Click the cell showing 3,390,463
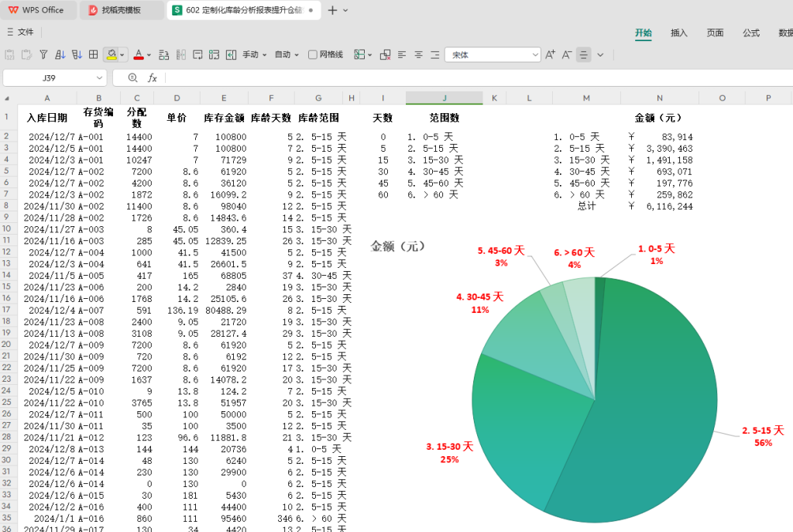This screenshot has height=532, width=793. click(660, 148)
